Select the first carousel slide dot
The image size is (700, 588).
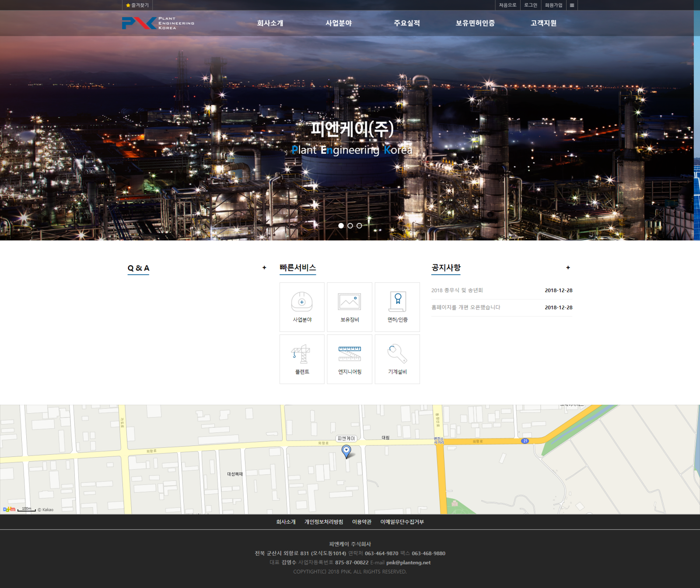click(341, 226)
